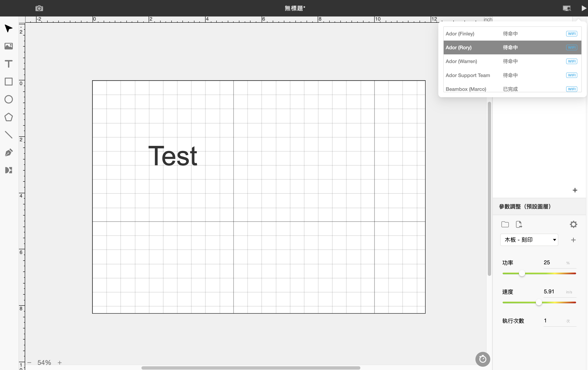Click the export preset file icon
This screenshot has width=588, height=370.
(519, 224)
